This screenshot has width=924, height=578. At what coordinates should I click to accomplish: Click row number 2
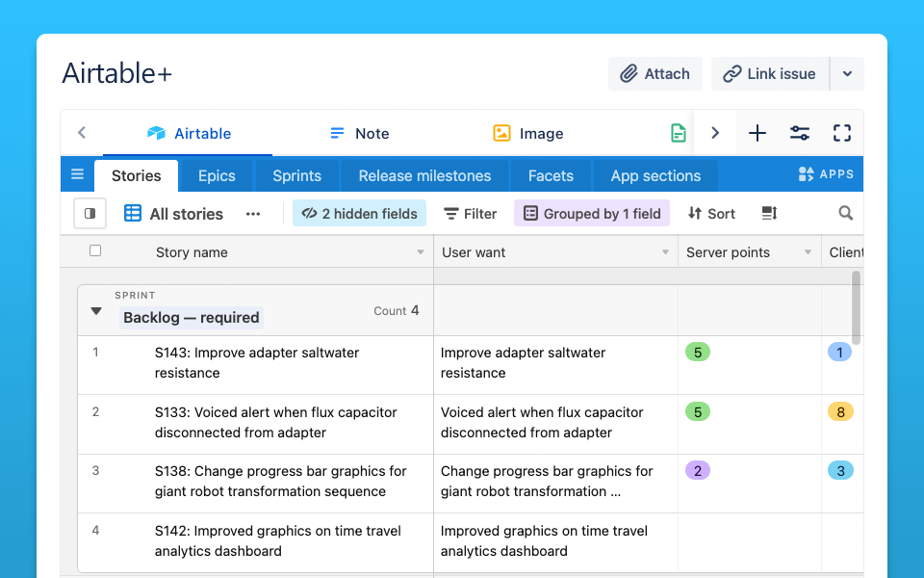(x=95, y=411)
